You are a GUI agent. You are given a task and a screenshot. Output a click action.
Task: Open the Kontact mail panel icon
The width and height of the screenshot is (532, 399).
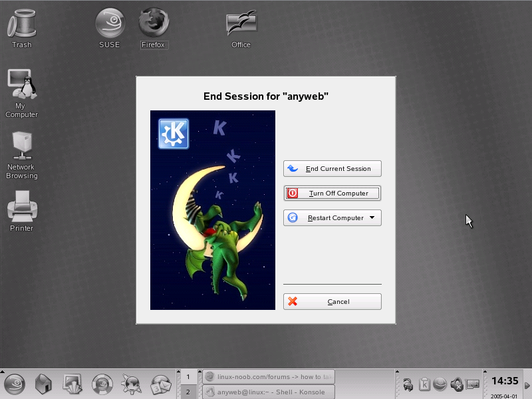coord(161,384)
